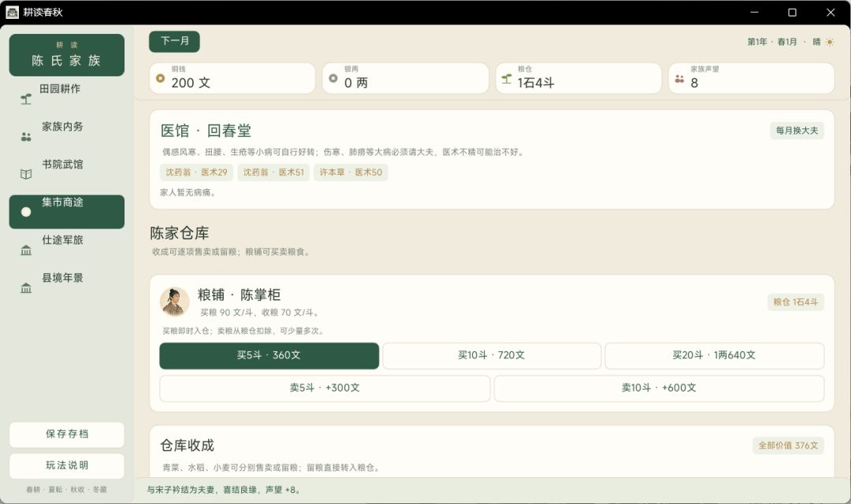Click the 全部价值 376文 badge

click(x=788, y=446)
